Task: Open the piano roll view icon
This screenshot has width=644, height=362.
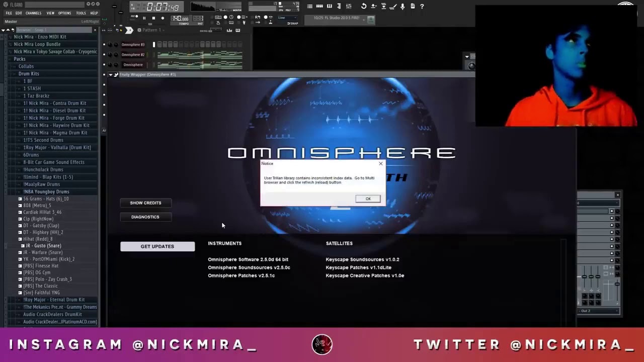Action: pyautogui.click(x=329, y=6)
